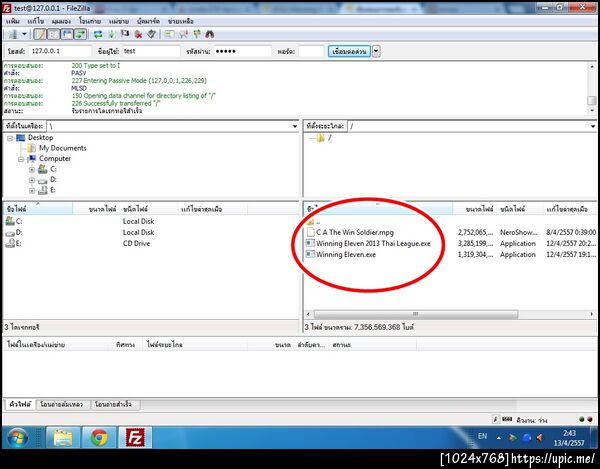Open the โอนถ่าย (Transfer) menu

pos(90,21)
